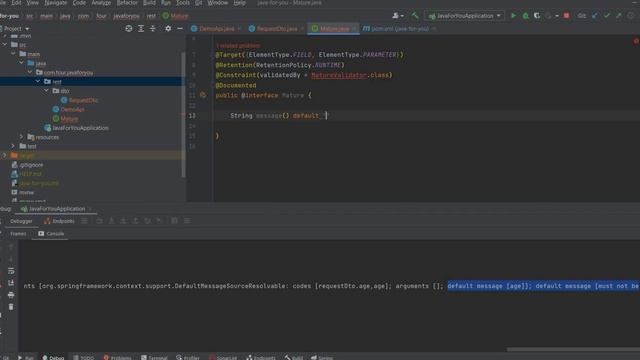Screen dimensions: 640x360
Task: Click the step into icon in debugger toolbar
Action: point(111,221)
